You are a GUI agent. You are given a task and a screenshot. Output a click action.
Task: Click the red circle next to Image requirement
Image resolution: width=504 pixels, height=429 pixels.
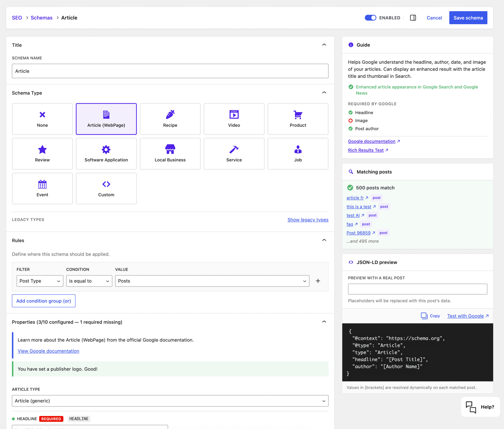[x=350, y=121]
